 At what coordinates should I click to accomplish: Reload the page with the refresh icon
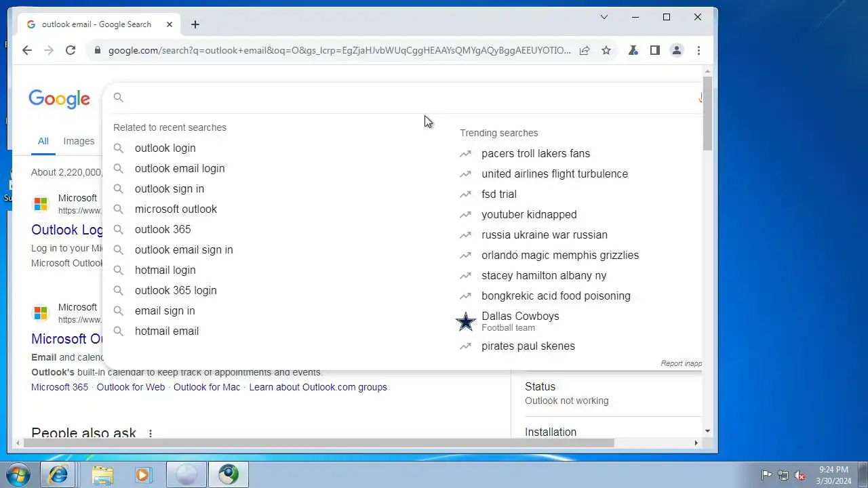71,50
